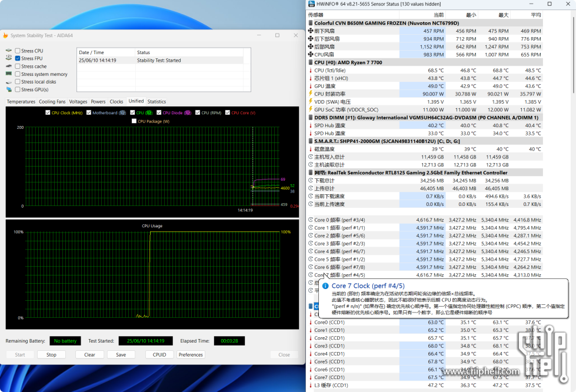
Task: Click the fan icon beside 前下风扇
Action: [x=311, y=31]
